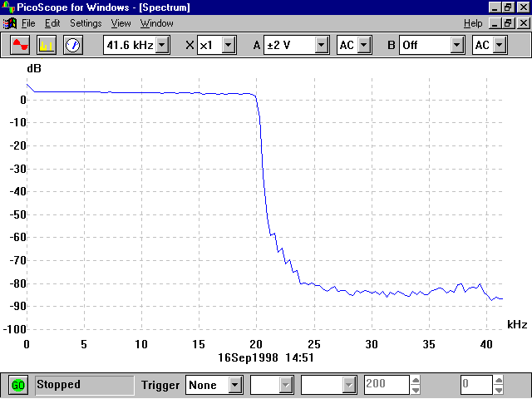Decrease the trigger threshold 200 spinner
The image size is (532, 399).
coord(416,390)
